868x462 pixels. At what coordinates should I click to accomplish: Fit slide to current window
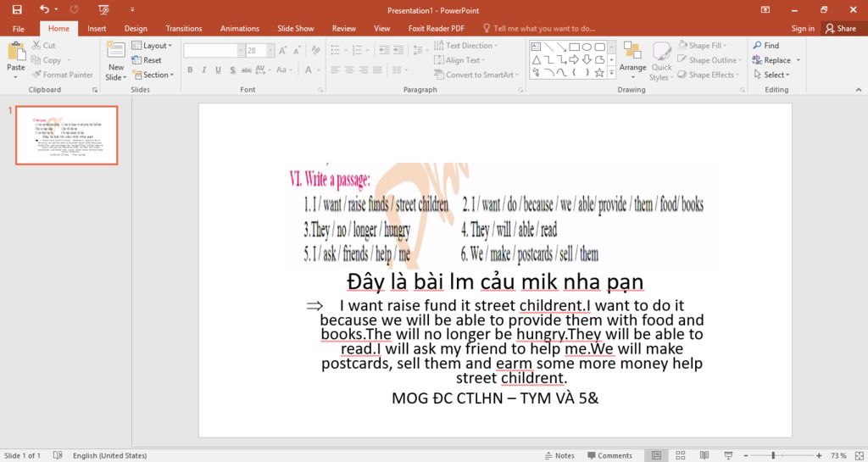click(860, 455)
